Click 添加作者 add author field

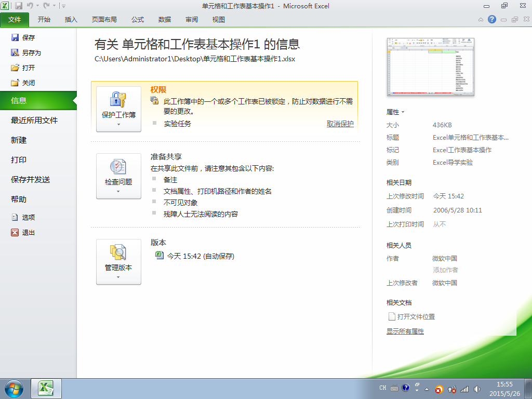(x=445, y=270)
